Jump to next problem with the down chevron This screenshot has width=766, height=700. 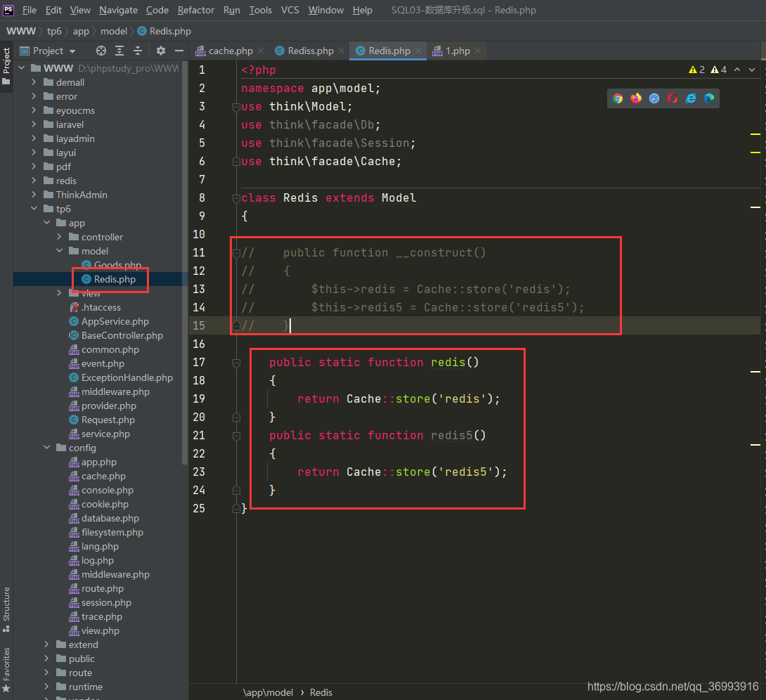(751, 71)
